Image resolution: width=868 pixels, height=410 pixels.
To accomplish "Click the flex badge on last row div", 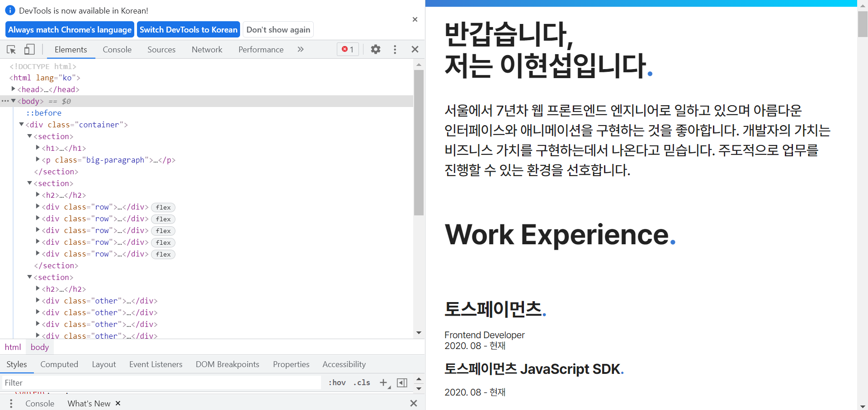I will 163,254.
